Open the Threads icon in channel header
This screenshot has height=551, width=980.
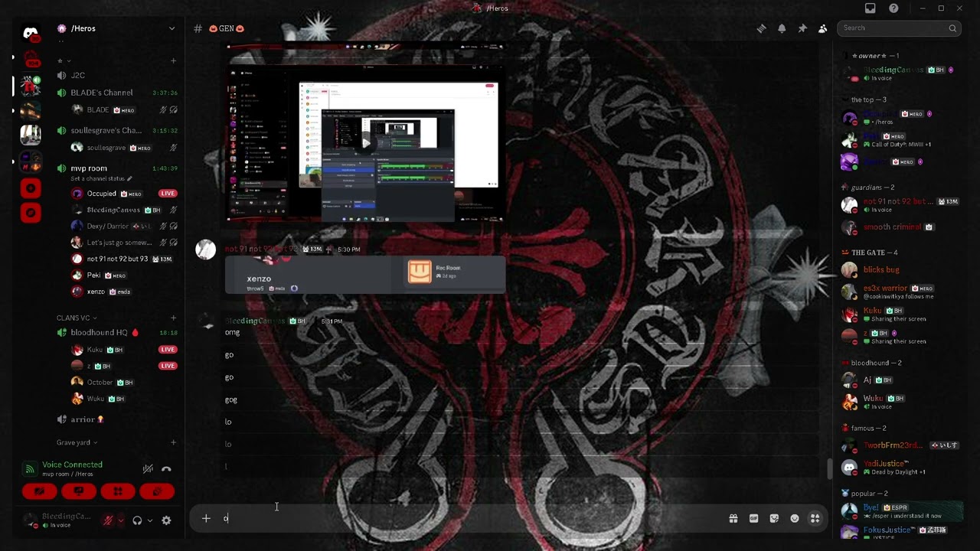[x=761, y=28]
